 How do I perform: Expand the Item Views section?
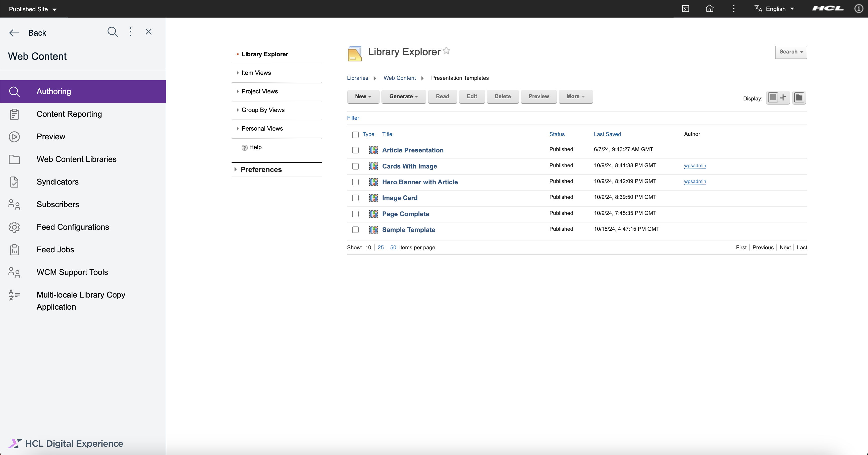click(256, 72)
